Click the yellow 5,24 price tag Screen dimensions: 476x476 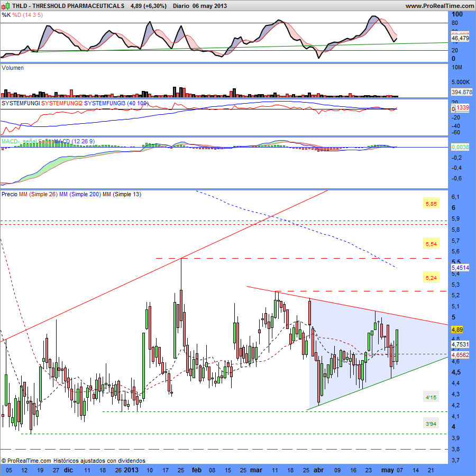tap(431, 278)
